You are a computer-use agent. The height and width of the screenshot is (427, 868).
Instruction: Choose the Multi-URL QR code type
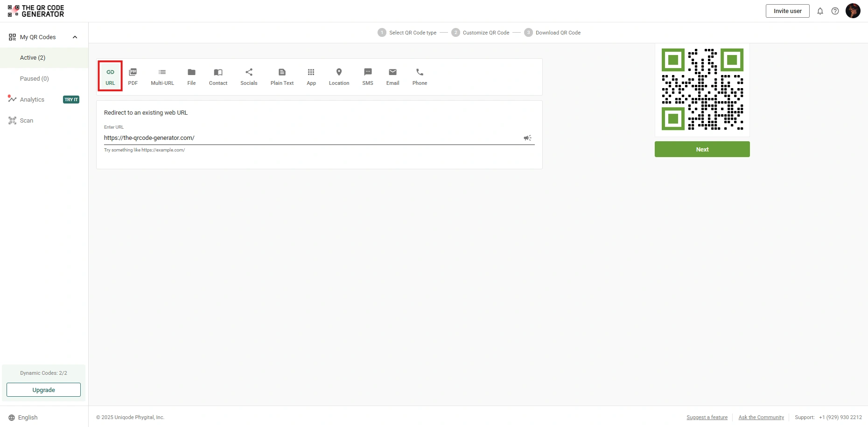point(162,76)
